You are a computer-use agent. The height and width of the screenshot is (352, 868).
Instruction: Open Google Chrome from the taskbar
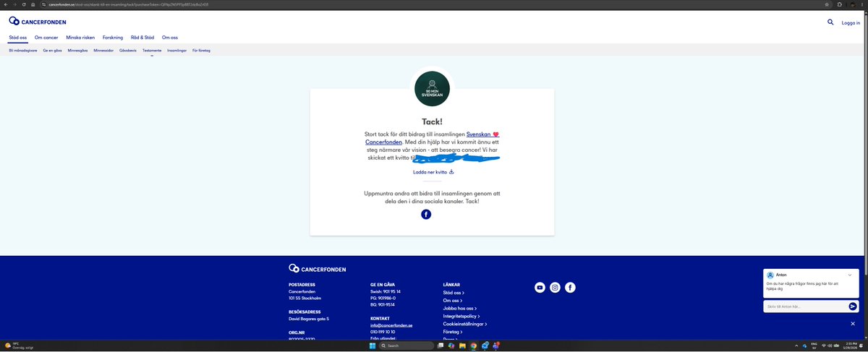click(474, 345)
